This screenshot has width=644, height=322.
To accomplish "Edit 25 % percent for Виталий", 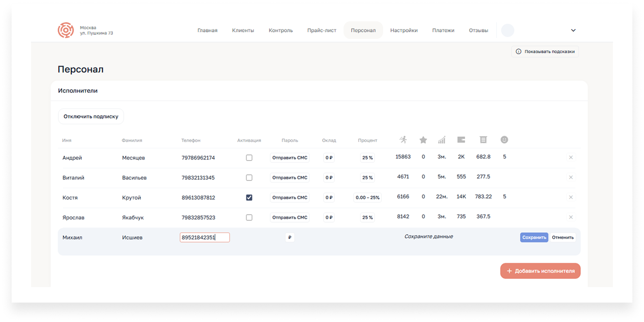I will click(x=367, y=178).
